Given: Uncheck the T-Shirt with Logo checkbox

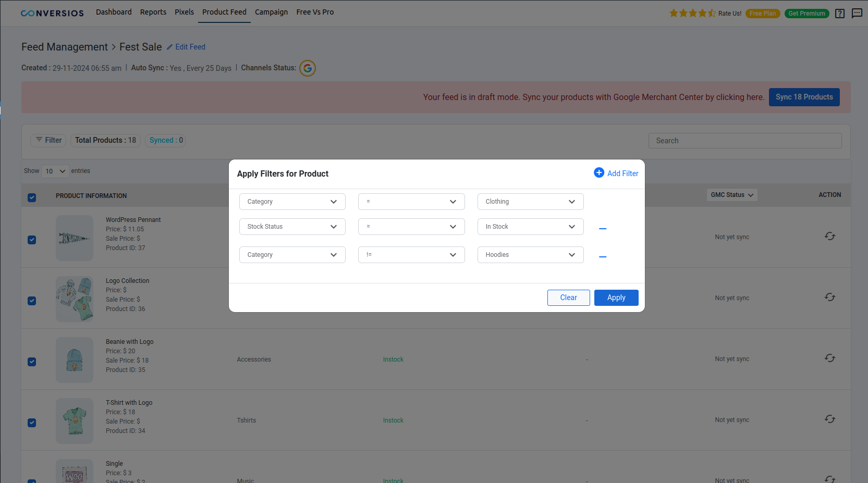Looking at the screenshot, I should coord(32,423).
